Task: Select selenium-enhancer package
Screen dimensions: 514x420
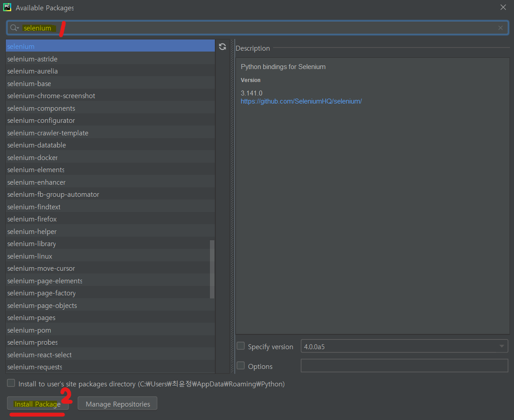Action: point(110,182)
